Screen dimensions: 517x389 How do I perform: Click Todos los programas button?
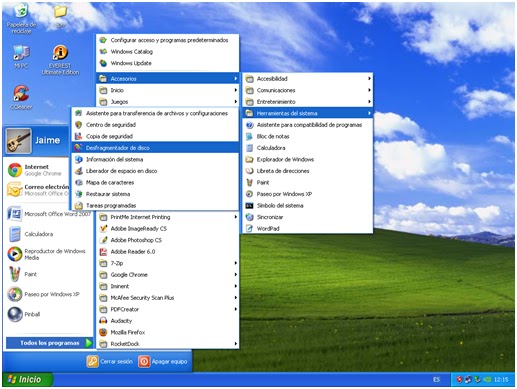[x=49, y=343]
